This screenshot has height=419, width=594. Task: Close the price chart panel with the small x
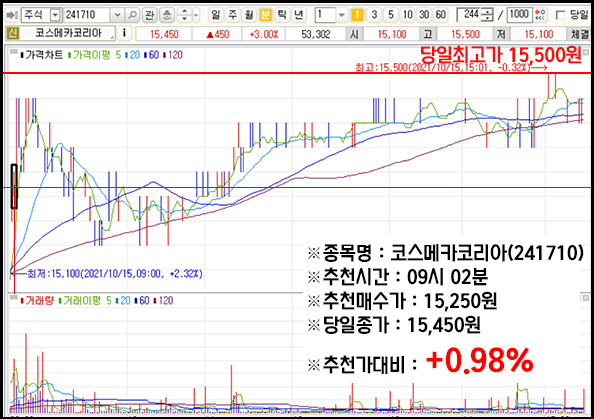(586, 52)
